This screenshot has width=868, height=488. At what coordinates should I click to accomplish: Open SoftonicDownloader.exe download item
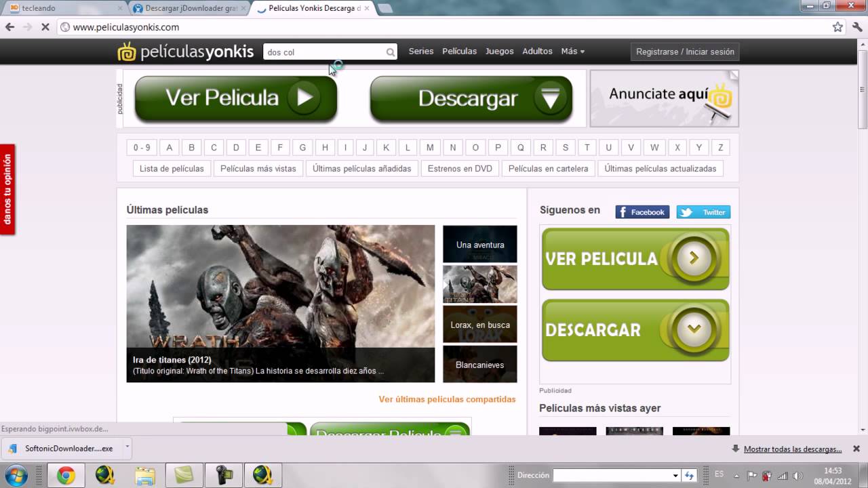pos(62,448)
